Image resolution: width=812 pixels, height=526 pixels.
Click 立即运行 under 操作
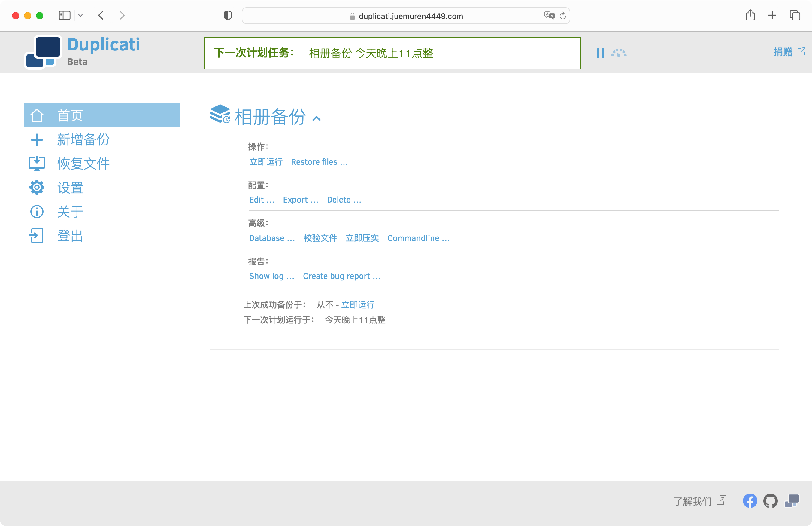pos(266,162)
